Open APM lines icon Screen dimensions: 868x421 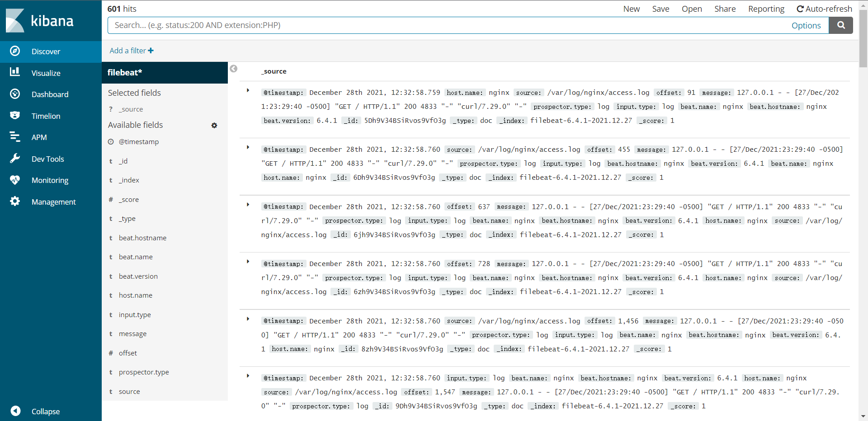[15, 137]
